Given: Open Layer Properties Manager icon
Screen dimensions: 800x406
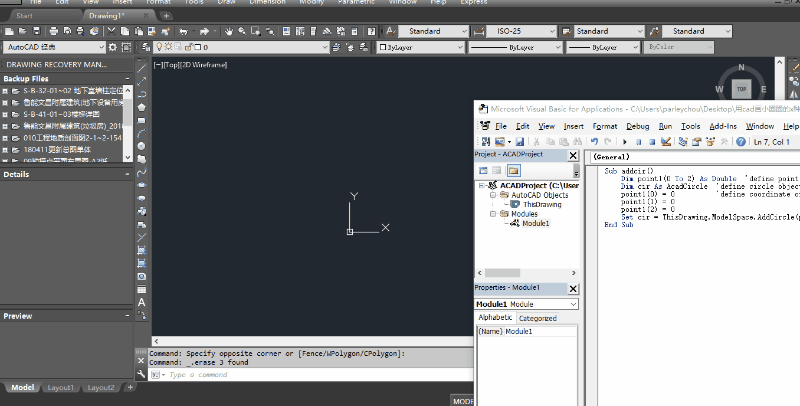Looking at the screenshot, I should [146, 47].
